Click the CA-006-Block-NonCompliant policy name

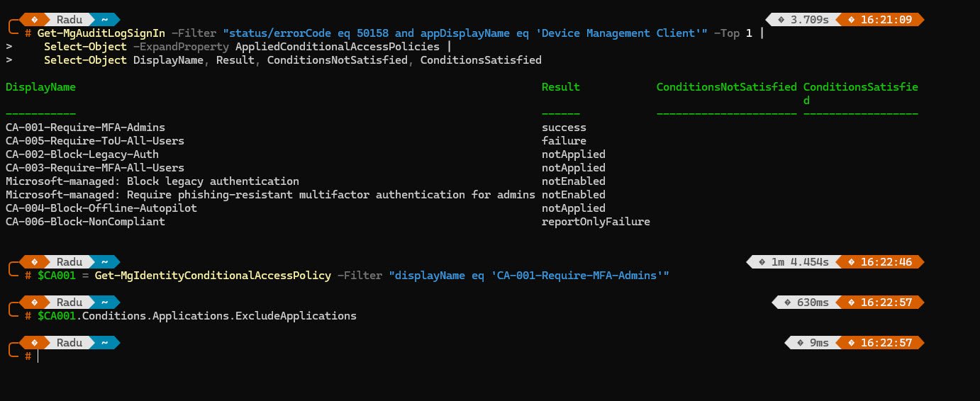[x=85, y=222]
